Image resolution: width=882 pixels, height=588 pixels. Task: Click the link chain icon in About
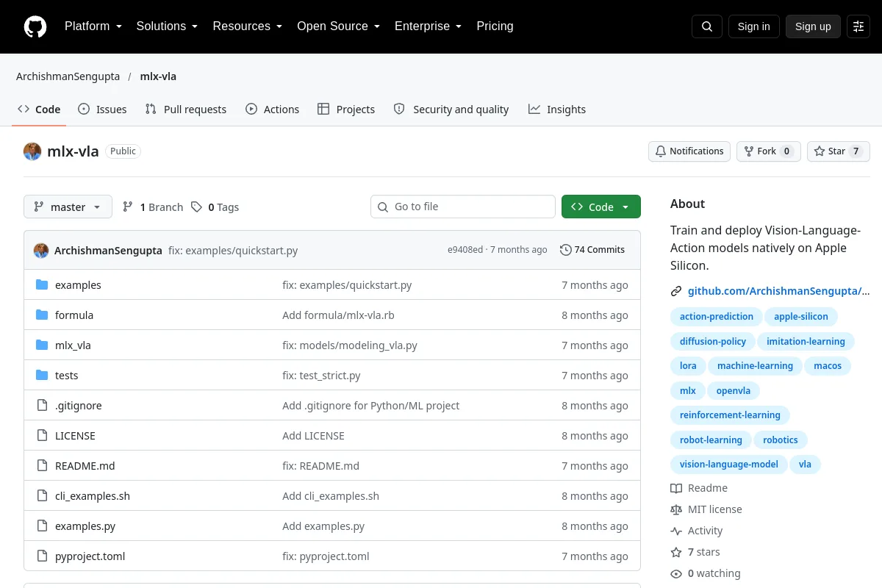tap(676, 291)
